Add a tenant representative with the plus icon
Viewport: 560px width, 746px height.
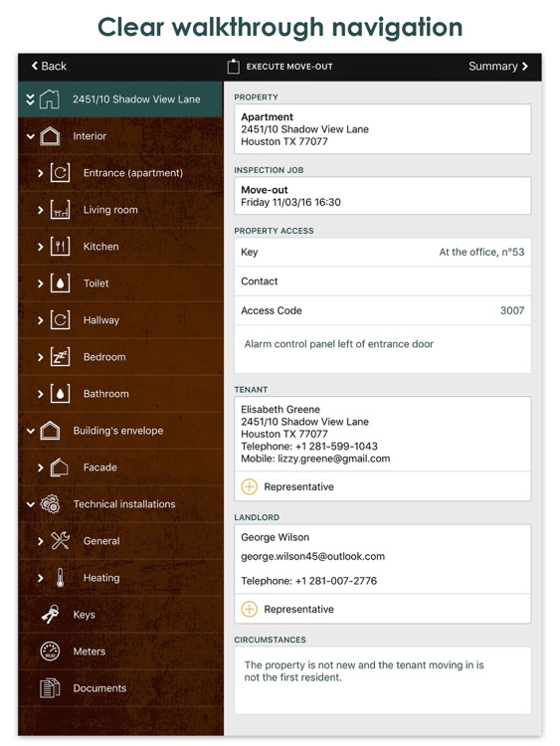(250, 486)
